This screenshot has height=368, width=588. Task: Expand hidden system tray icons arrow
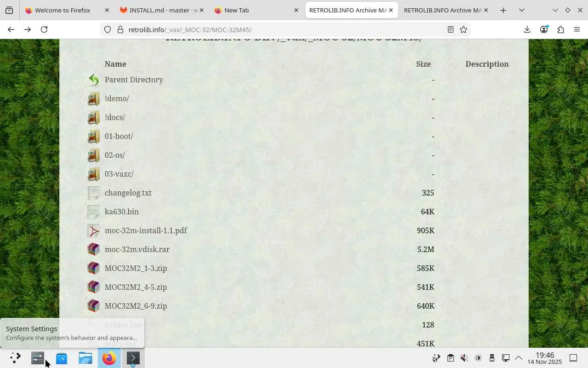519,358
